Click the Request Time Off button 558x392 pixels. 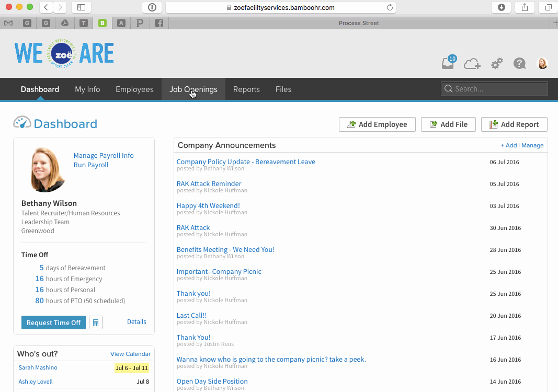click(x=53, y=322)
